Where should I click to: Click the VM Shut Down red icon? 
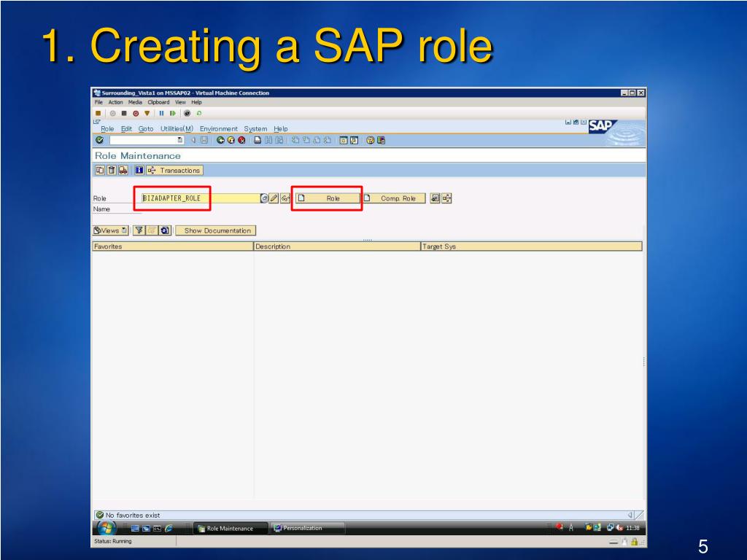[136, 113]
